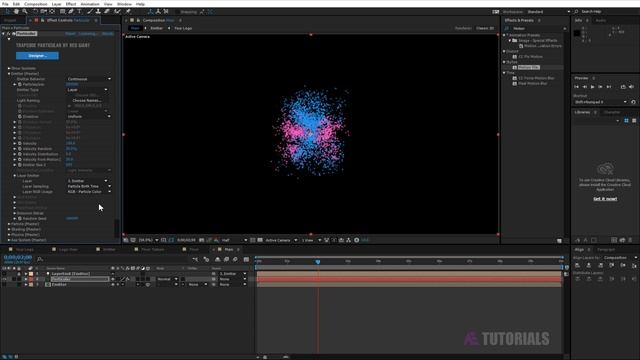Select the Rotation tool

[x=35, y=11]
